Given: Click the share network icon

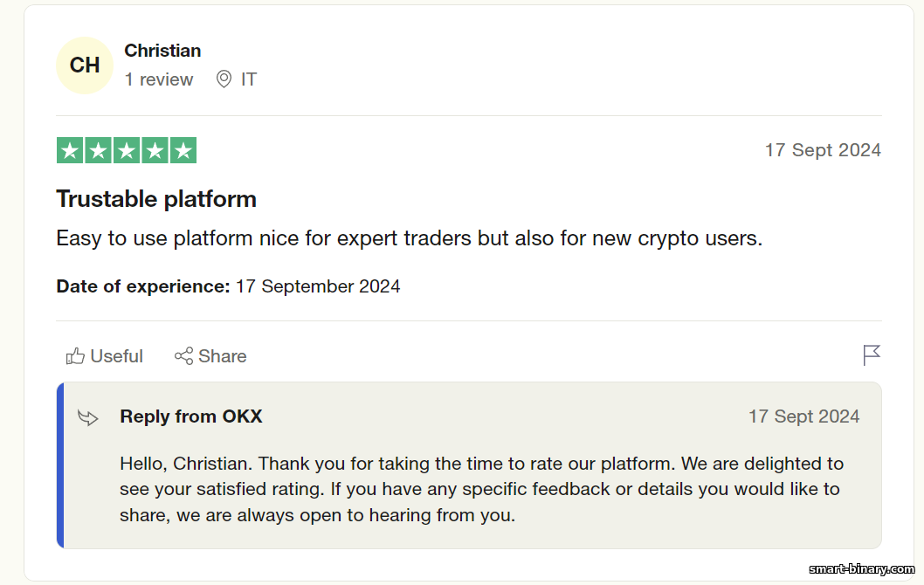Looking at the screenshot, I should (x=184, y=356).
